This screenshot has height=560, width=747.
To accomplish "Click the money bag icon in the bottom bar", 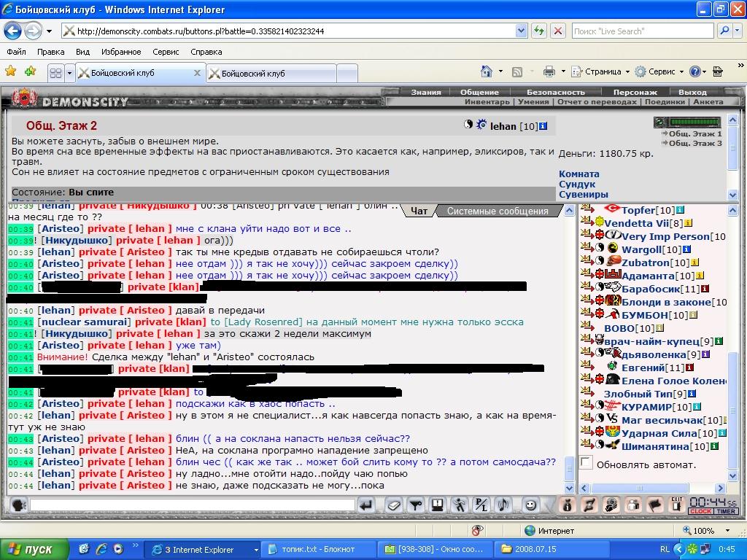I will click(x=568, y=505).
